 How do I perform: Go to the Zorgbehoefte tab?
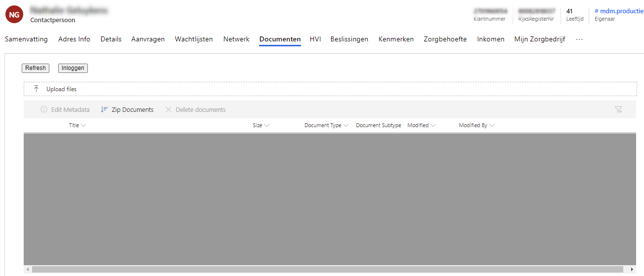[x=445, y=39]
